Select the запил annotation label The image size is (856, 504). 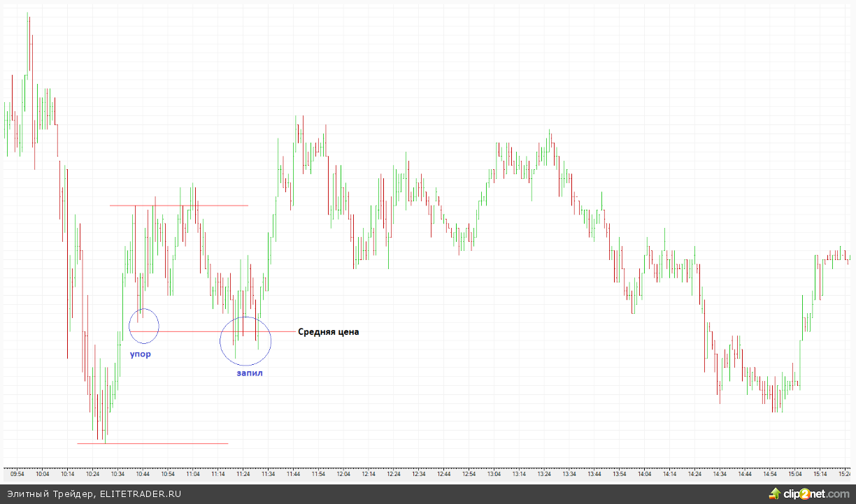coord(250,373)
